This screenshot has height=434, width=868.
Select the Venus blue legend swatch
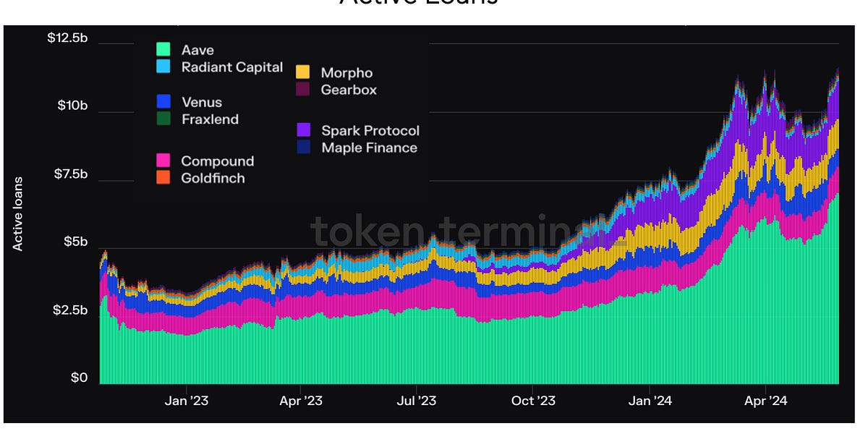click(x=163, y=102)
